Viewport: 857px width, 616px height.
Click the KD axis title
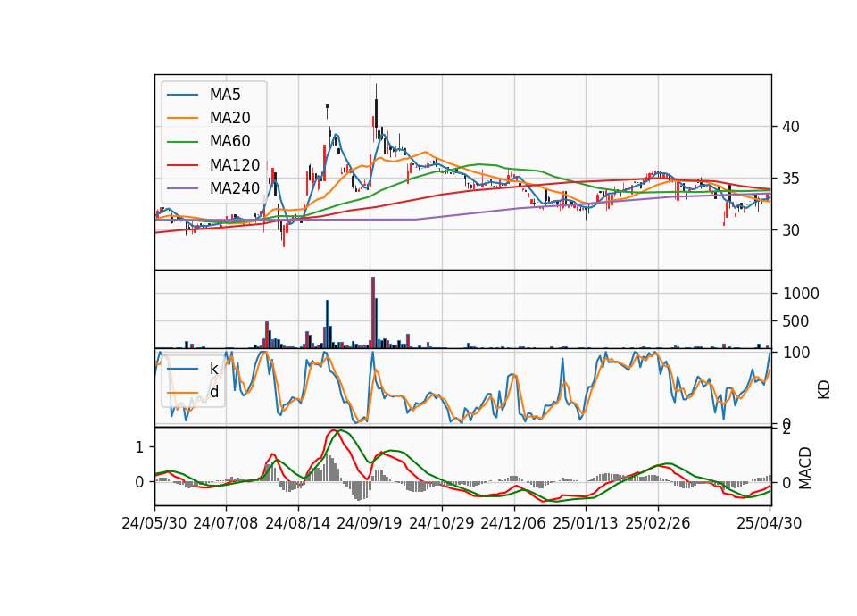(x=824, y=389)
